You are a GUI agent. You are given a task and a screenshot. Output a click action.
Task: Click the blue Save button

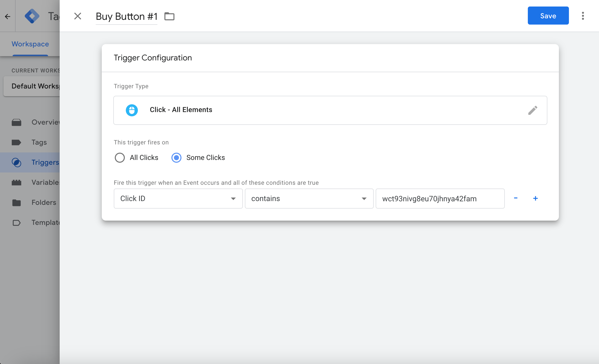[548, 16]
